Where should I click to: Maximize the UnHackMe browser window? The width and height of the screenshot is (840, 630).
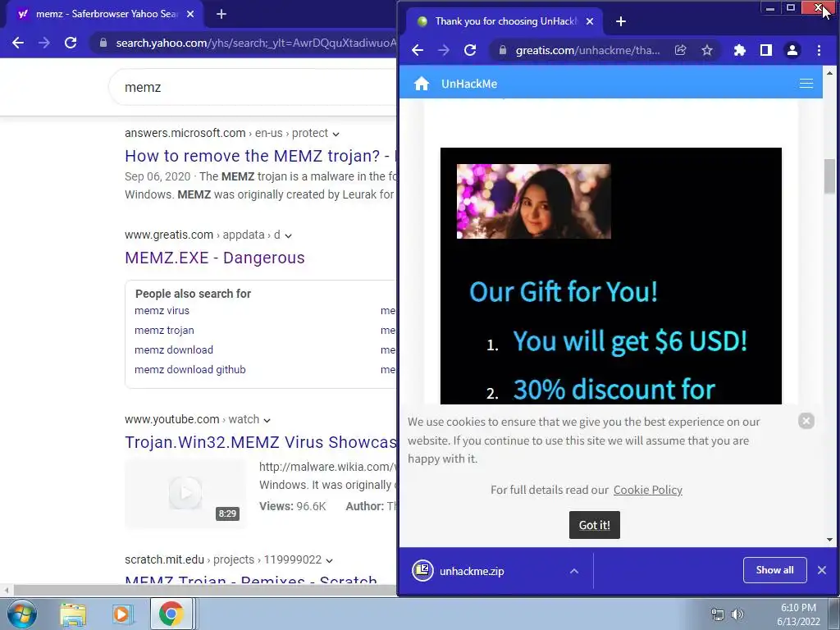point(790,7)
